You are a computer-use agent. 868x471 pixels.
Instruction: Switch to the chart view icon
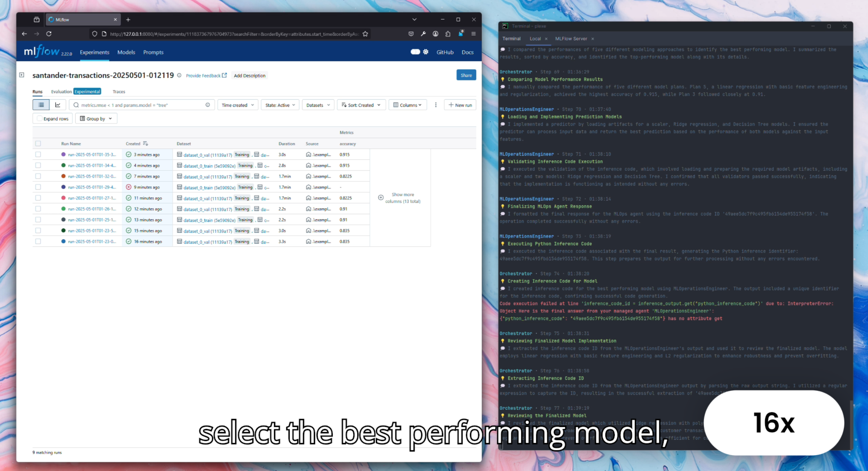point(58,105)
